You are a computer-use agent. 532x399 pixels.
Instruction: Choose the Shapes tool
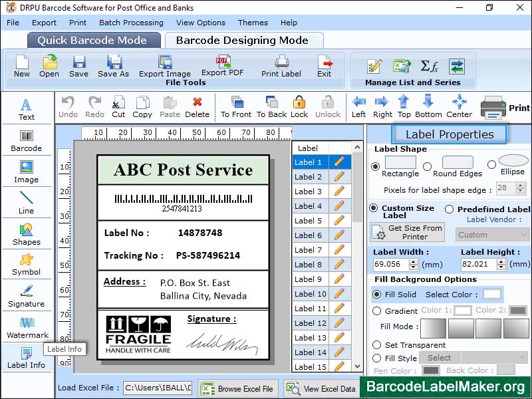point(27,235)
